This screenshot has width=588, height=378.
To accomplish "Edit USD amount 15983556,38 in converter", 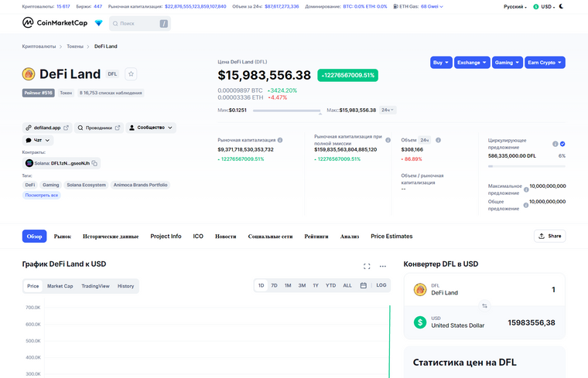I will click(x=531, y=322).
